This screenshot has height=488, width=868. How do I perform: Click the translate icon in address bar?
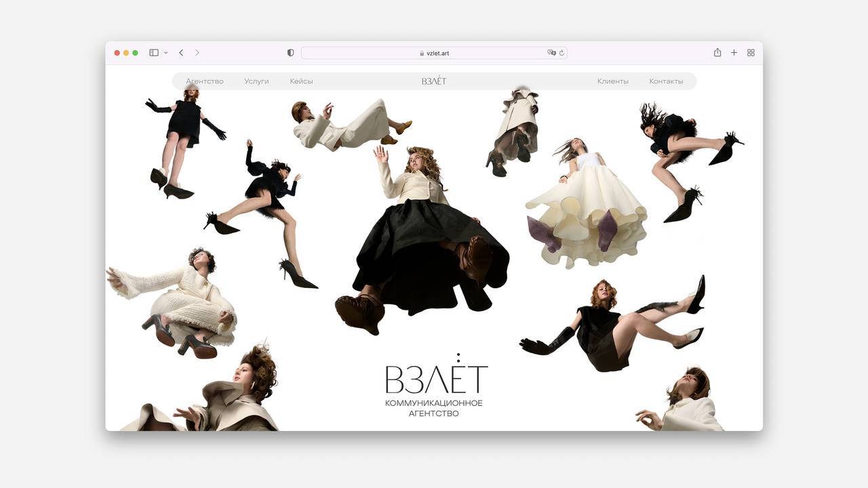coord(551,53)
